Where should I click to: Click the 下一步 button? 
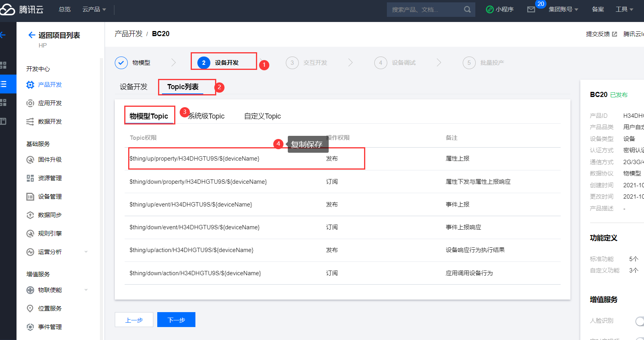[x=176, y=320]
